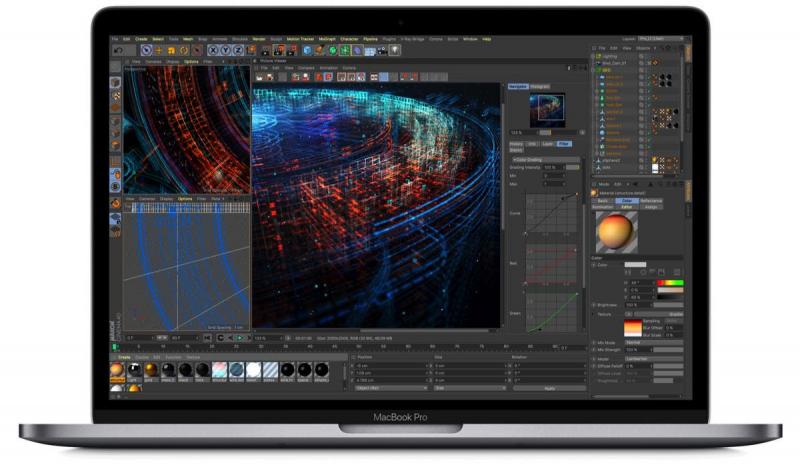The image size is (800, 467).
Task: Click the Save Image icon in Picture Viewer
Action: click(x=269, y=77)
